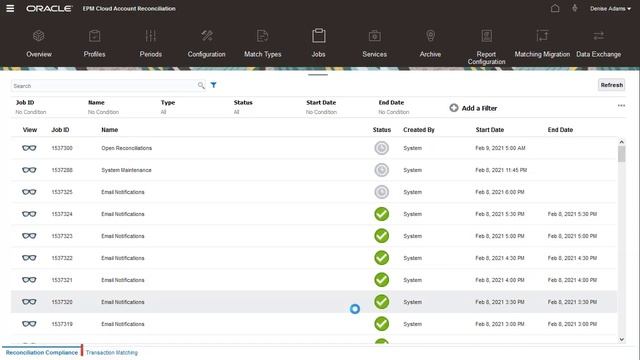
Task: Open the Start Date filter condition
Action: point(321,107)
